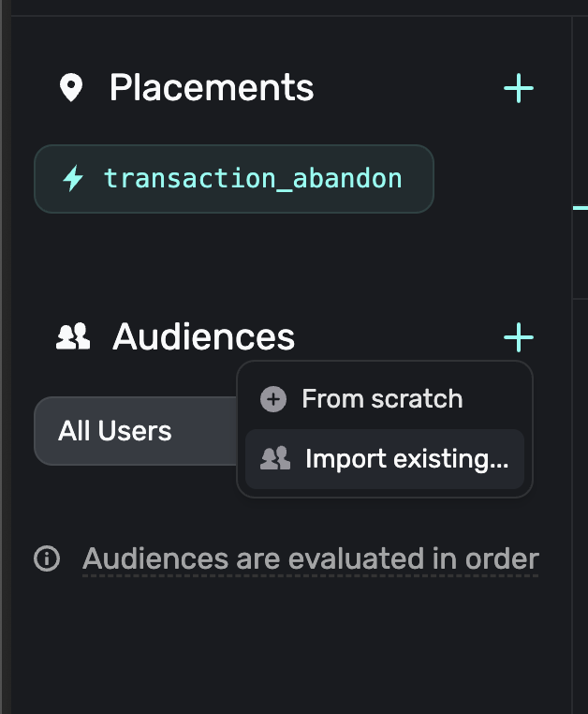Screen dimensions: 588x714
Task: Click the Placements section heading
Action: click(211, 88)
